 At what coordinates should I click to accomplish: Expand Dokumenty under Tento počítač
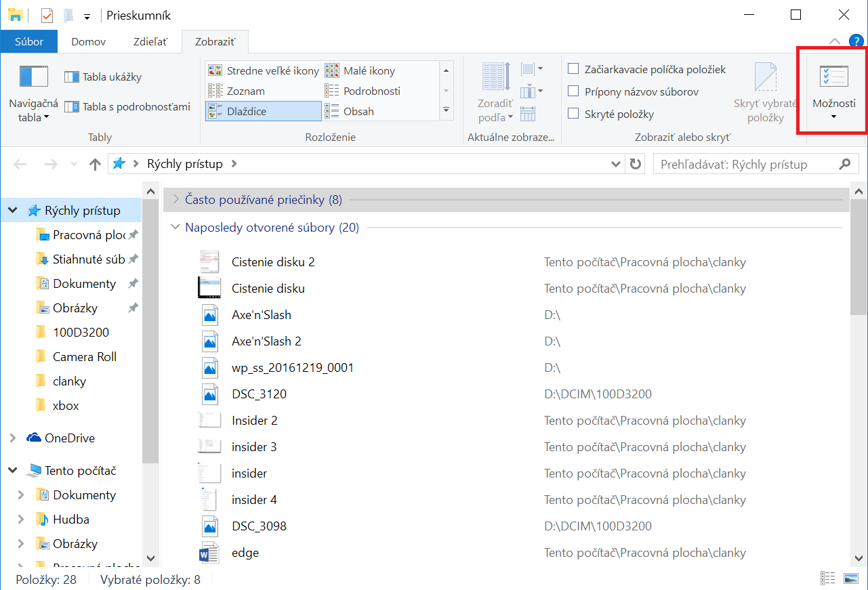coord(21,495)
